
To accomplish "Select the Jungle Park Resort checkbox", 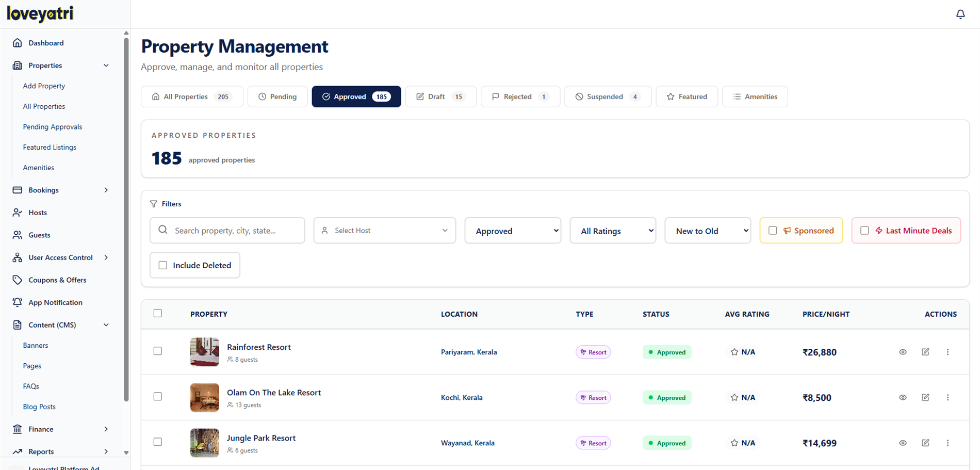I will pyautogui.click(x=158, y=442).
